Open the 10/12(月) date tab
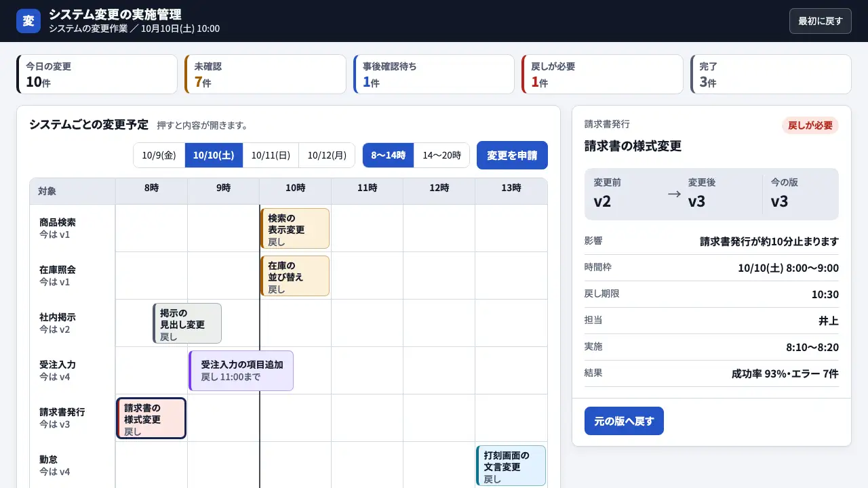The height and width of the screenshot is (488, 868). click(x=327, y=155)
